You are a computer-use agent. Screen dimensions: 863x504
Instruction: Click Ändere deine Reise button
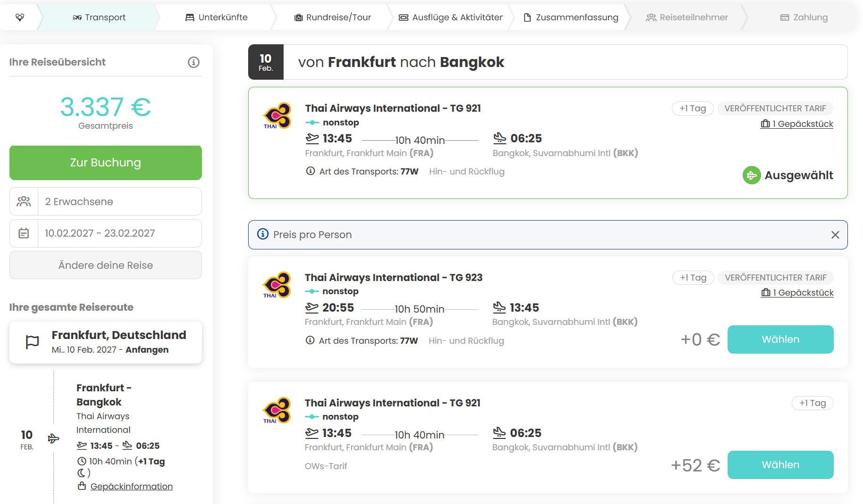coord(106,265)
